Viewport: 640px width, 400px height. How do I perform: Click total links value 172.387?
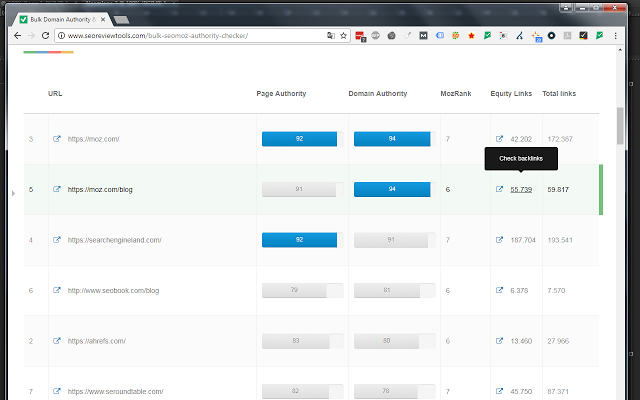(560, 139)
